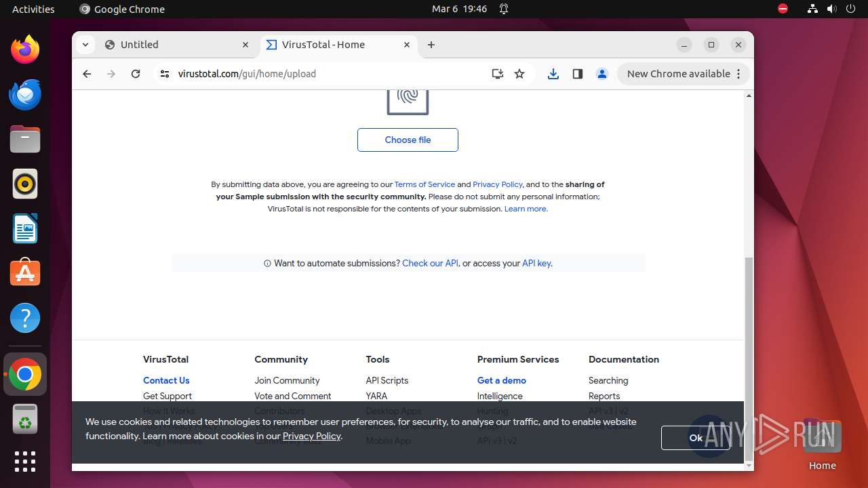This screenshot has width=868, height=488.
Task: Close the VirusTotal - Home tab
Action: (407, 45)
